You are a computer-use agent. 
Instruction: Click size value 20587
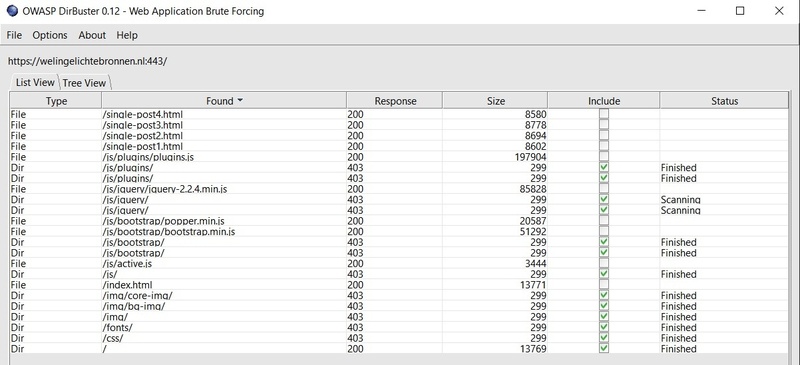(533, 221)
